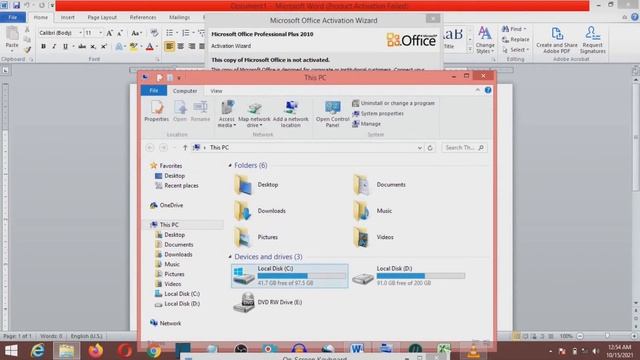640x360 pixels.
Task: Open Word's References tab
Action: pyautogui.click(x=143, y=18)
